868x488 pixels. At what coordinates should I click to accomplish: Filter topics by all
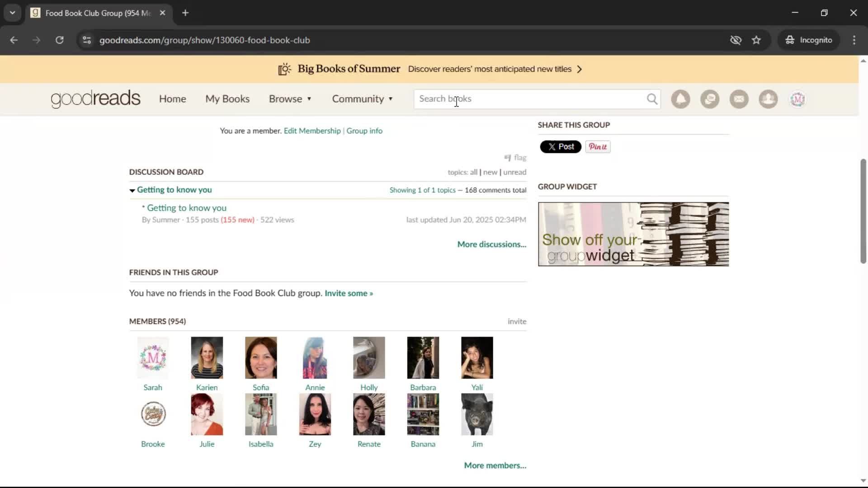(x=473, y=172)
